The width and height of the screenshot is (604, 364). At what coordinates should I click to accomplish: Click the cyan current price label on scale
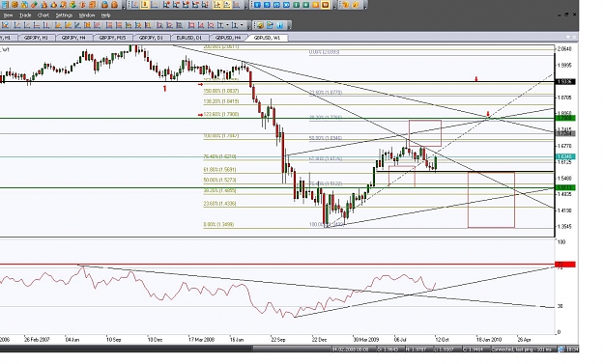pyautogui.click(x=565, y=156)
